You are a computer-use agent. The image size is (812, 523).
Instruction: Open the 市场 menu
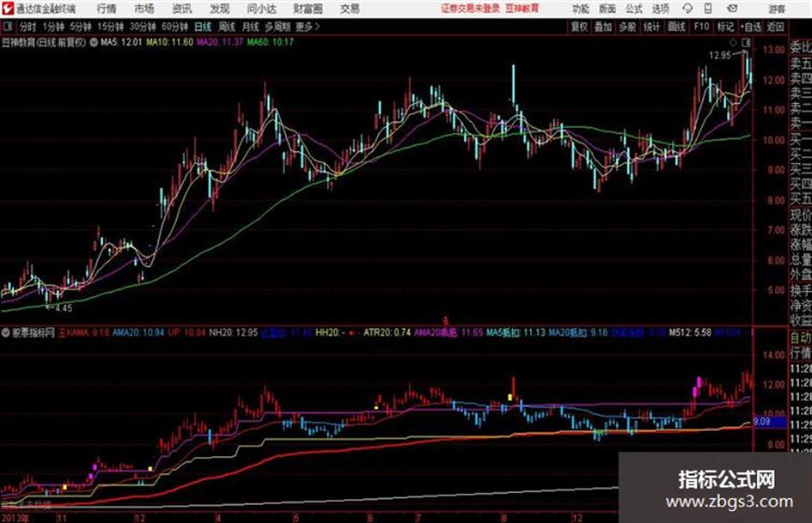click(144, 9)
